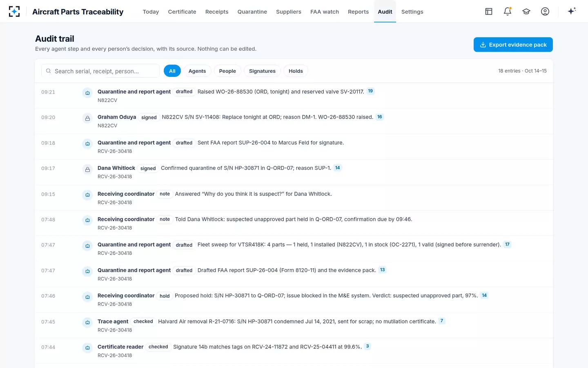Click the lock icon beside Dana Whitlock
The image size is (588, 368).
tap(87, 169)
